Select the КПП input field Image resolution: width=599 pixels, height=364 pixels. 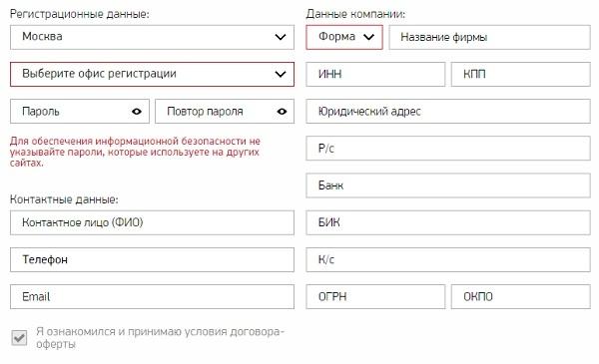(x=521, y=74)
